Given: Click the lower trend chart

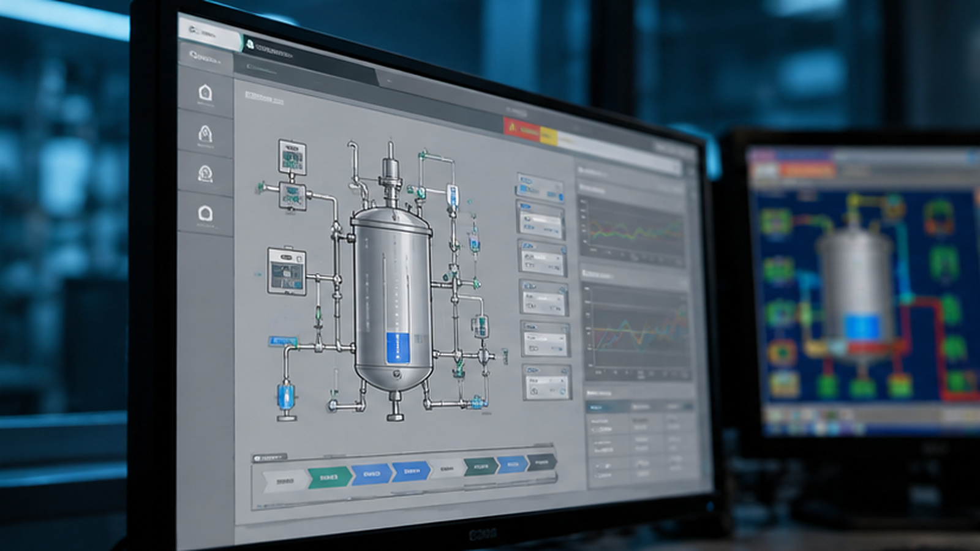Looking at the screenshot, I should [637, 331].
